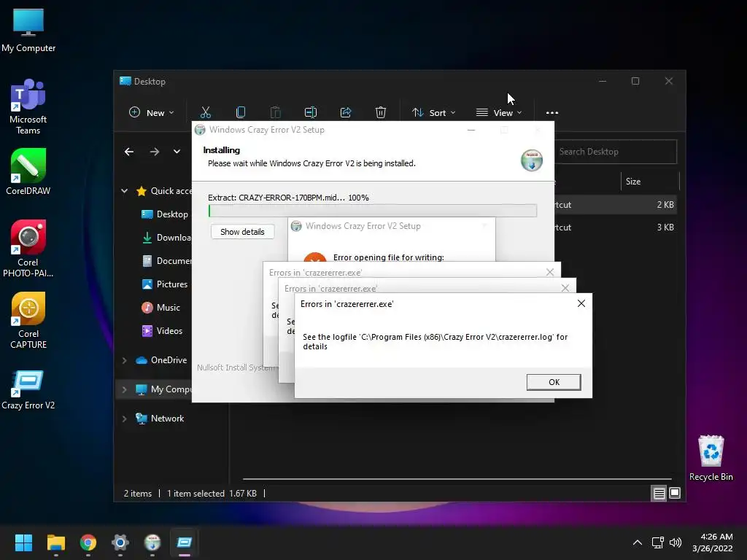Click the Rename icon in Explorer toolbar

[311, 112]
